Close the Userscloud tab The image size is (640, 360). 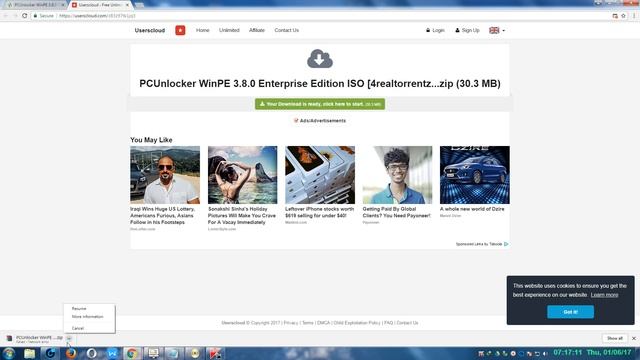pos(127,5)
